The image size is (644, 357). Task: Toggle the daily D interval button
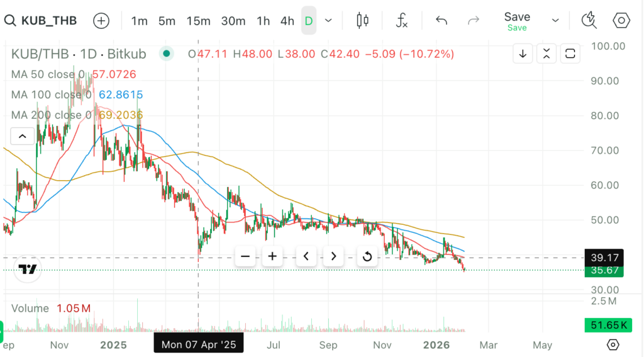309,21
